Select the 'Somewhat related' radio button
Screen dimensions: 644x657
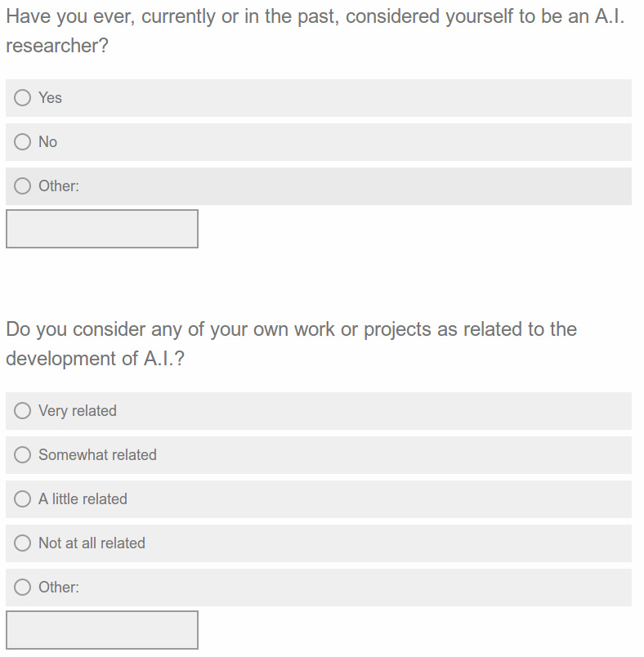pyautogui.click(x=23, y=454)
